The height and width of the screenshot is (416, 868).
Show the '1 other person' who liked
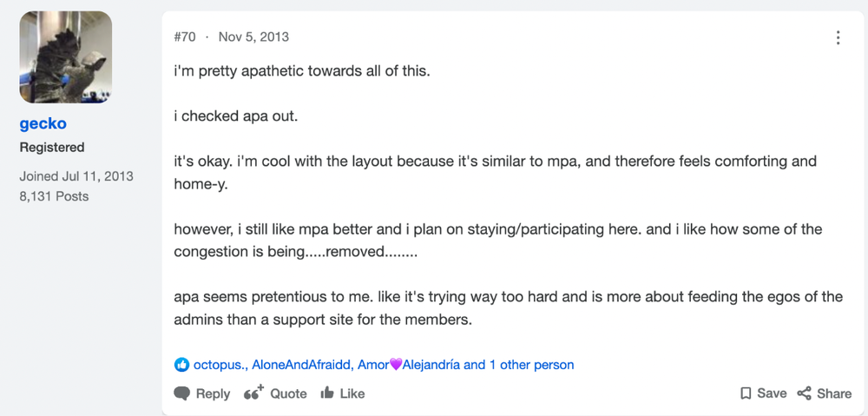[531, 365]
